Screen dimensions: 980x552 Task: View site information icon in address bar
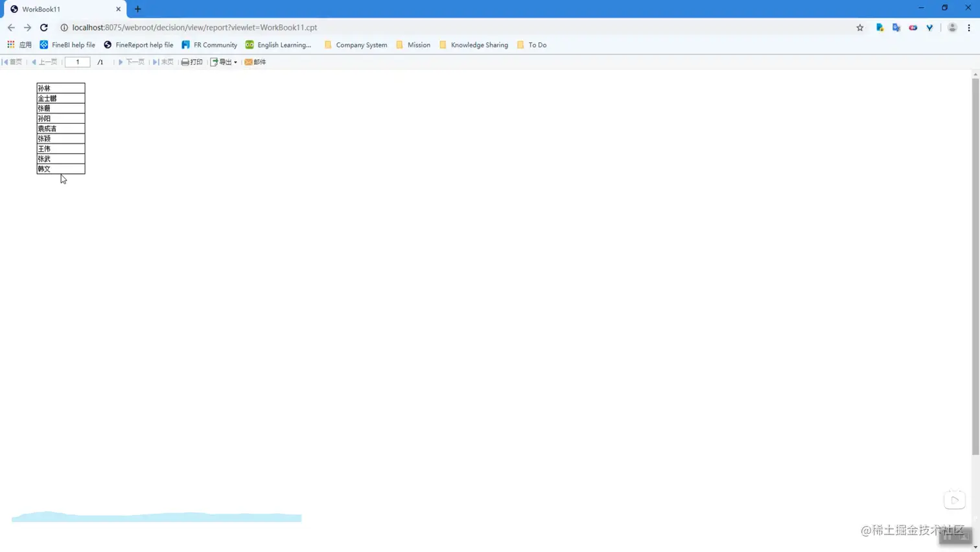[64, 27]
